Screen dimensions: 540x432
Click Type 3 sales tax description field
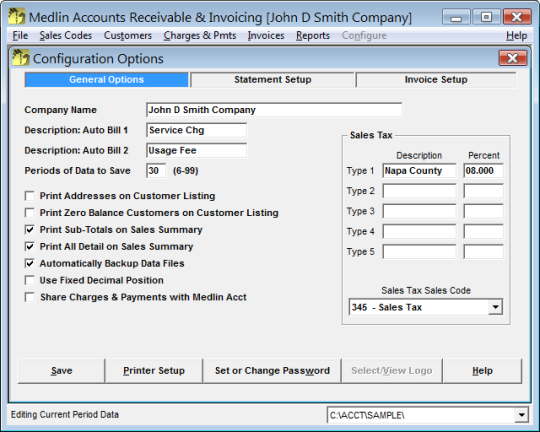[419, 211]
